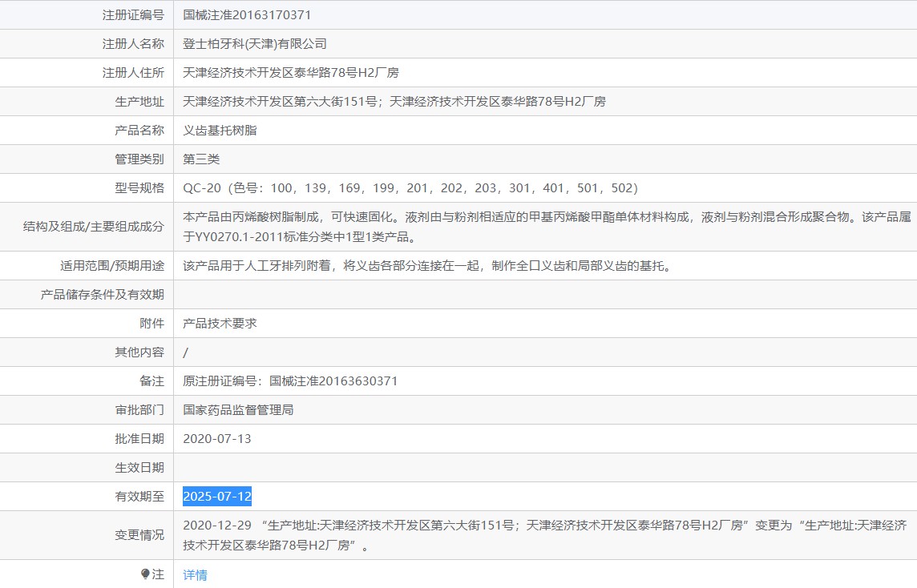Screen dimensions: 917x588
Task: Click product name 义齿基托树脂
Action: (x=220, y=131)
